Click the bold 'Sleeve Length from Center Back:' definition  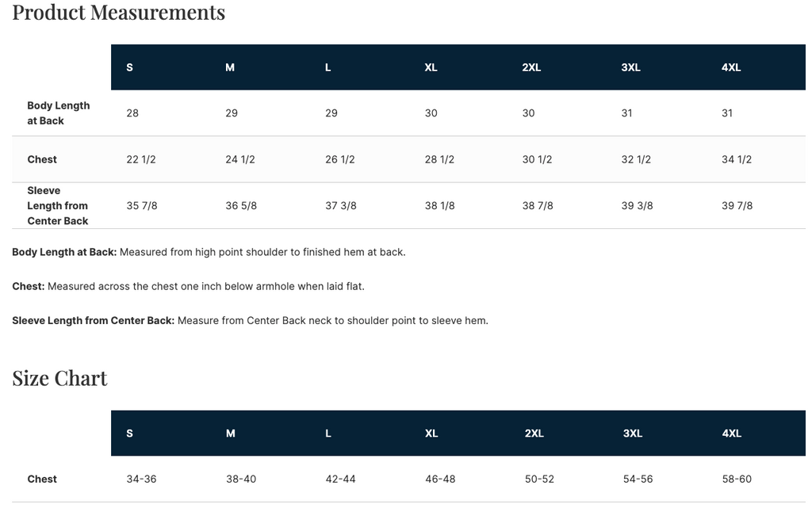[x=93, y=321]
